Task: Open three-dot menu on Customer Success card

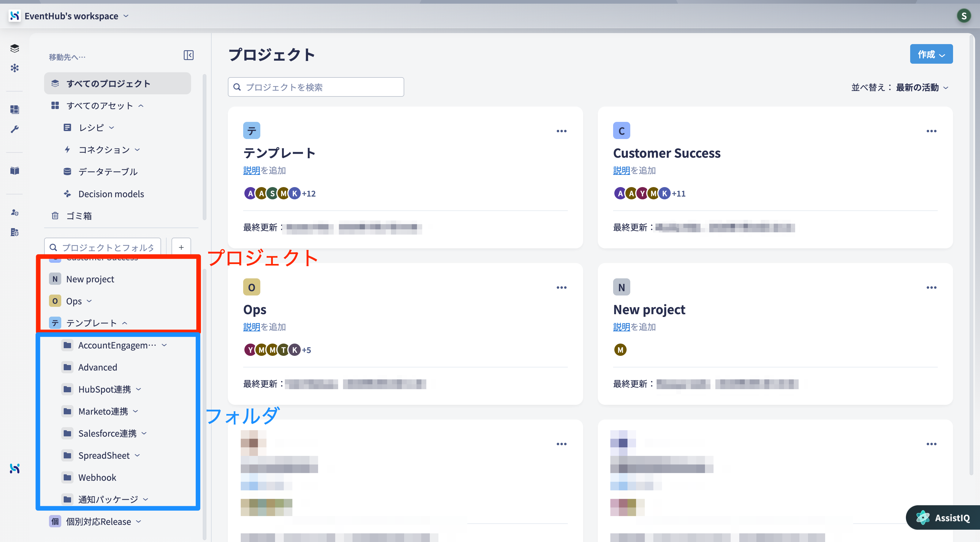Action: tap(931, 131)
